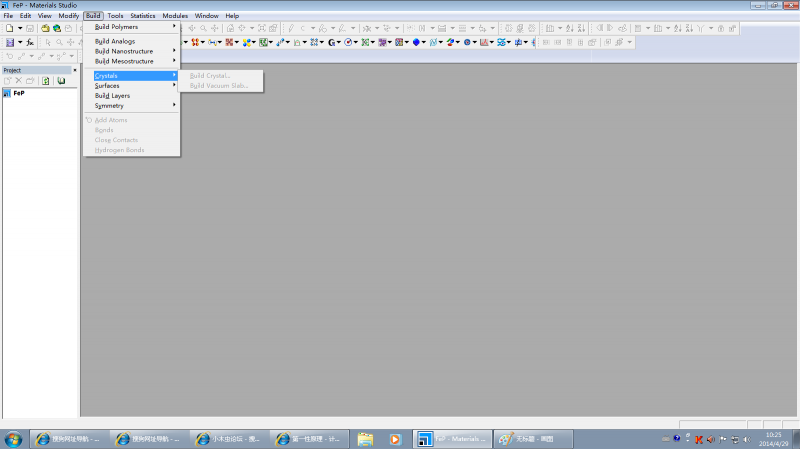
Task: Click the blue chain molecule module icon
Action: tap(212, 42)
